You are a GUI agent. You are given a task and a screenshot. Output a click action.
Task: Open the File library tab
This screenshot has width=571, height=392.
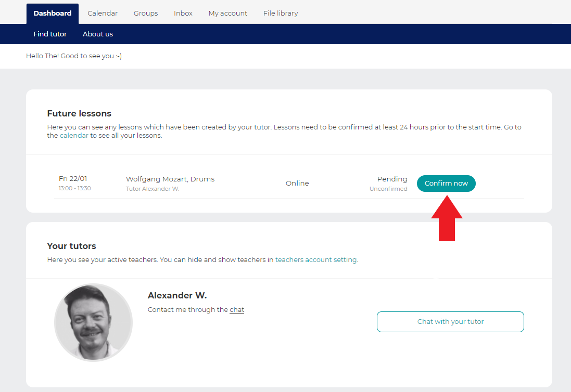(281, 14)
